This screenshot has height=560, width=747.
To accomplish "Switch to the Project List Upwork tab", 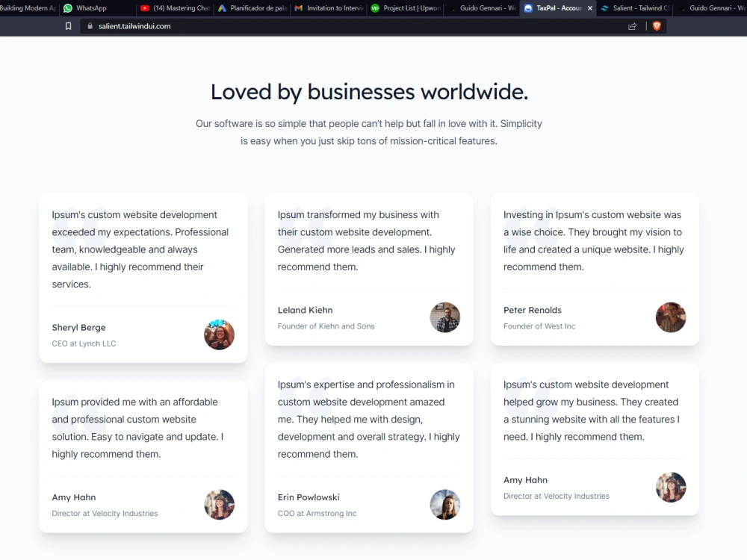I will 405,8.
